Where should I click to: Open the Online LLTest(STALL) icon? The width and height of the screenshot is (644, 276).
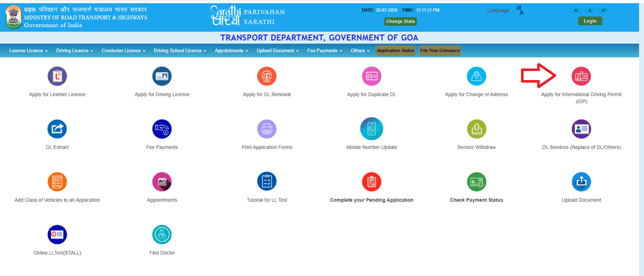coord(57,235)
